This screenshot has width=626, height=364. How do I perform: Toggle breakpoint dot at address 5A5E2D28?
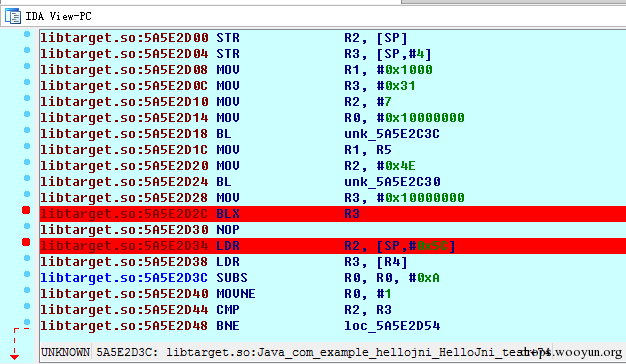pyautogui.click(x=27, y=194)
